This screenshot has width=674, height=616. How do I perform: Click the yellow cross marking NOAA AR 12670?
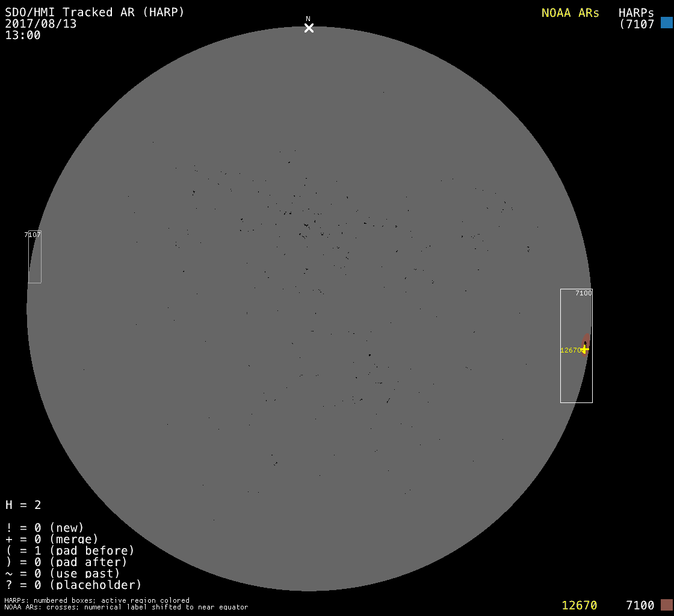pyautogui.click(x=584, y=349)
